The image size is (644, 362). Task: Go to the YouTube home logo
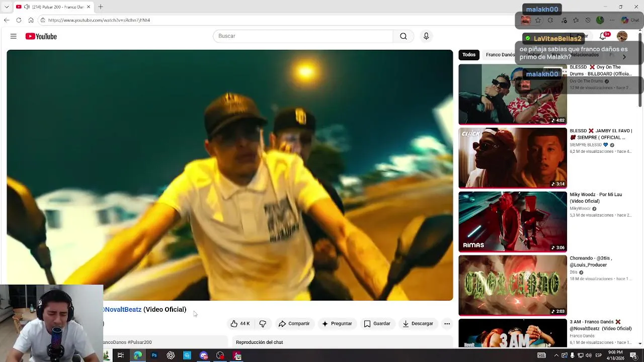41,36
